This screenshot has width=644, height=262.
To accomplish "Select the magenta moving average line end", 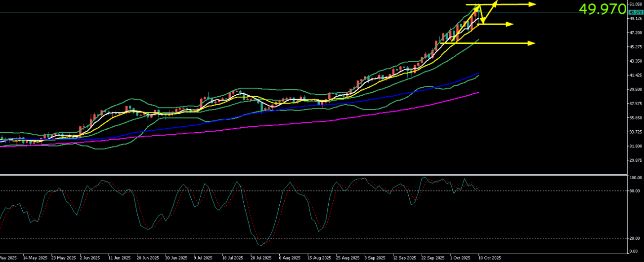I will coord(477,93).
